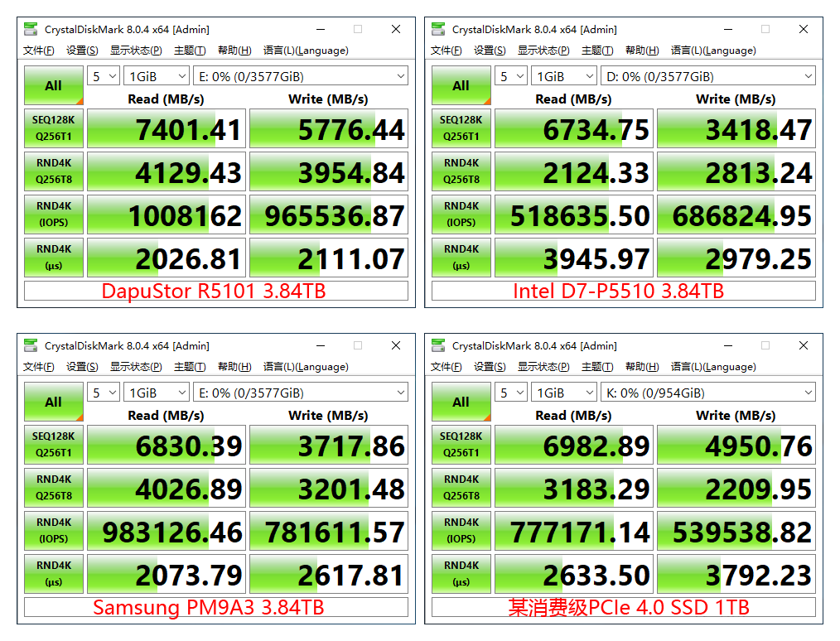The width and height of the screenshot is (840, 641).
Task: Open the D: 0% (0/3577GiB) drive selector
Action: tap(708, 76)
